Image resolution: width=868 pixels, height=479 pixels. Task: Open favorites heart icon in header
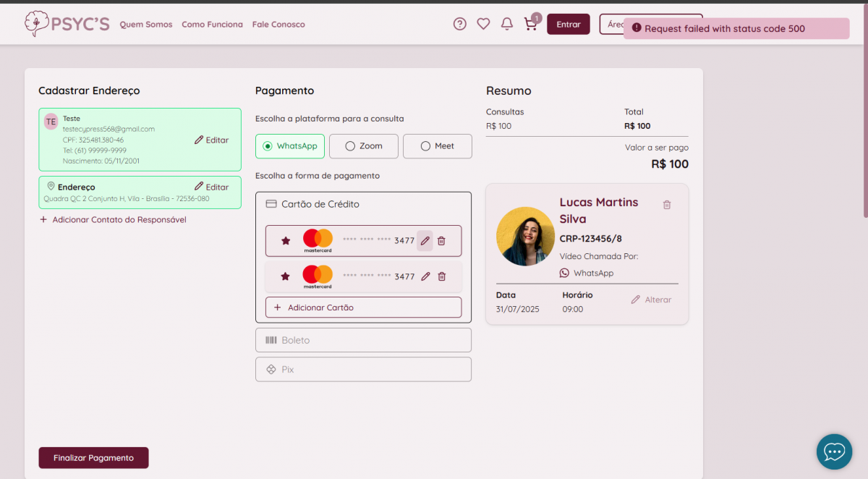tap(483, 24)
